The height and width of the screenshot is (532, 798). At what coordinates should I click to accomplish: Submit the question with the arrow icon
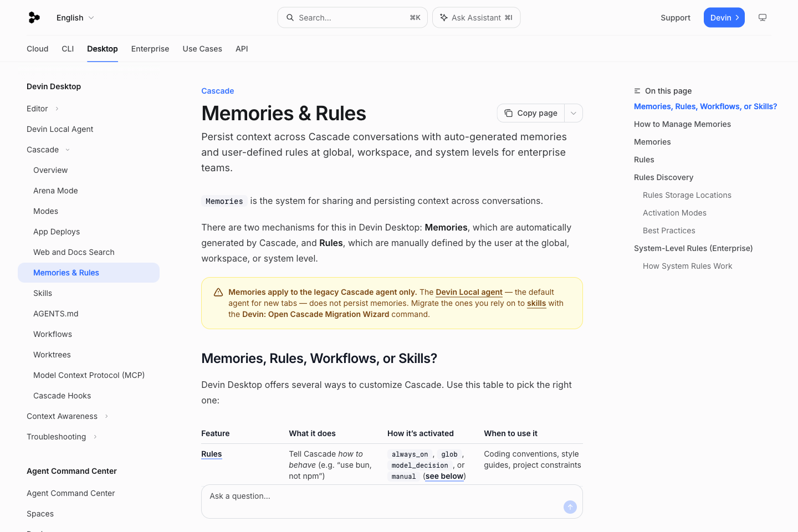pyautogui.click(x=570, y=507)
